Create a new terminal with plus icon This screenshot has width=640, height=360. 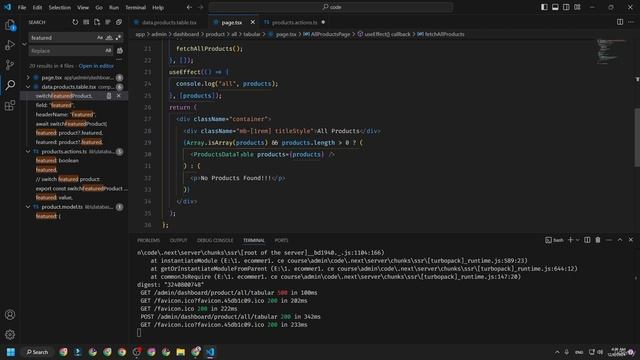click(x=571, y=240)
